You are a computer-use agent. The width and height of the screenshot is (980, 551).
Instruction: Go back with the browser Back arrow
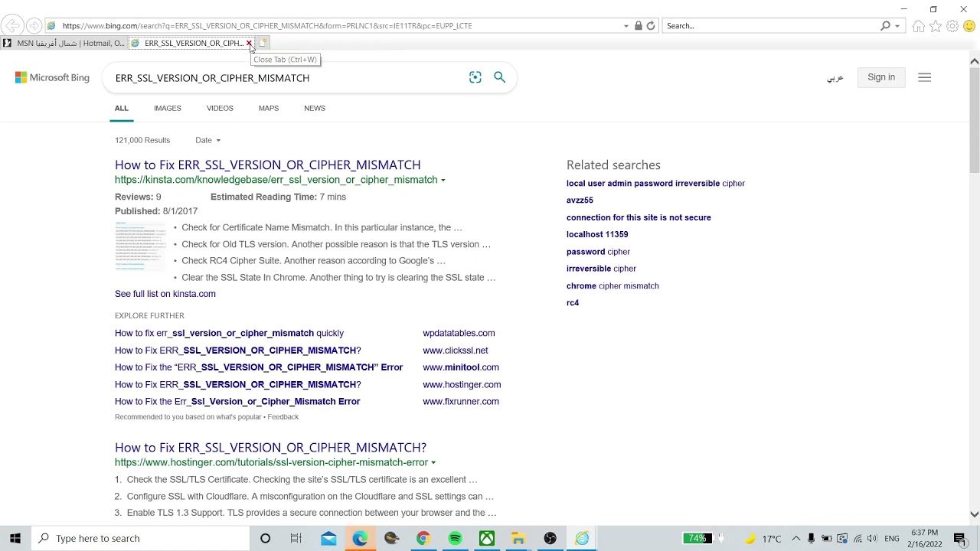point(13,25)
